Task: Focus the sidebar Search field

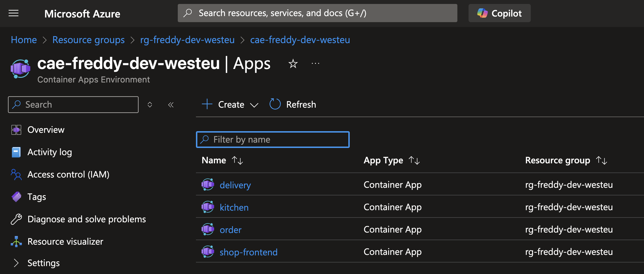Action: 73,105
